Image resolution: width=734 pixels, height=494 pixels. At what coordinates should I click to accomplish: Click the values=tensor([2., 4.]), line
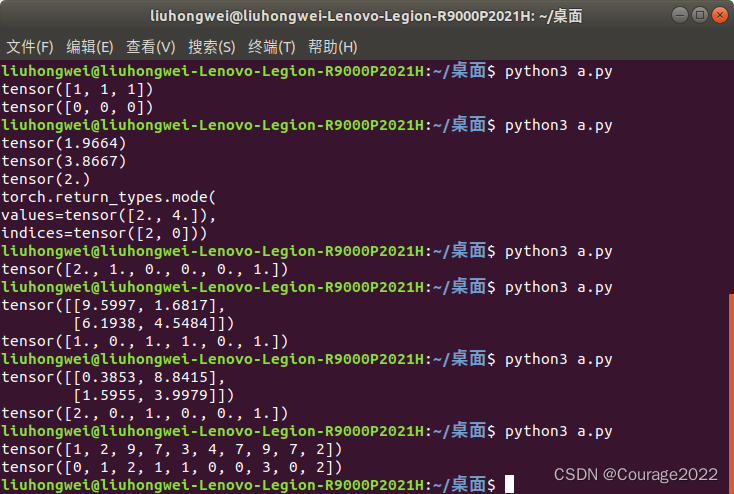pyautogui.click(x=109, y=215)
